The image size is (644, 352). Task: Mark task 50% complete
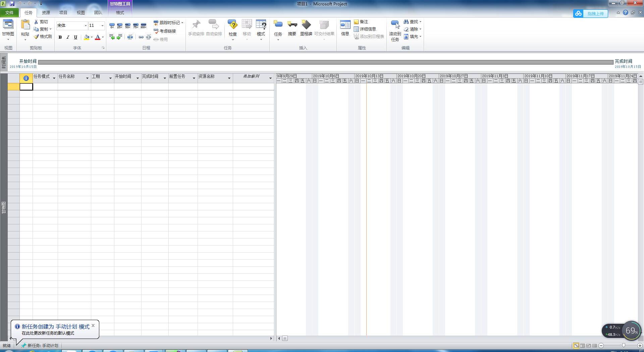tap(128, 26)
